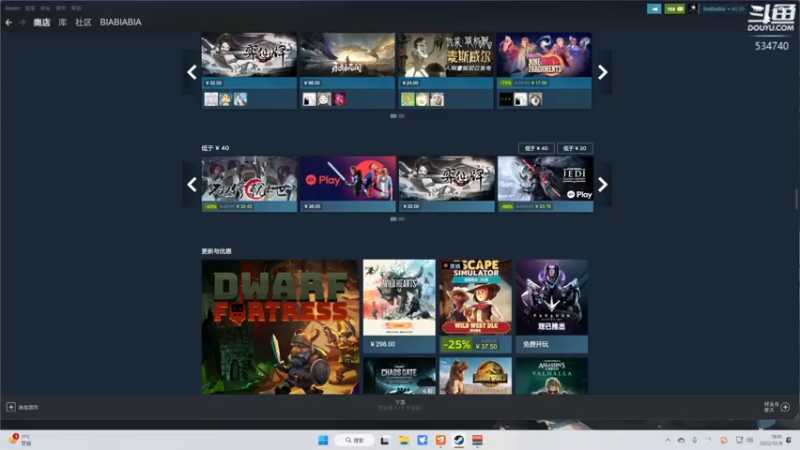Open the Dwarf Fortress featured banner

(280, 327)
